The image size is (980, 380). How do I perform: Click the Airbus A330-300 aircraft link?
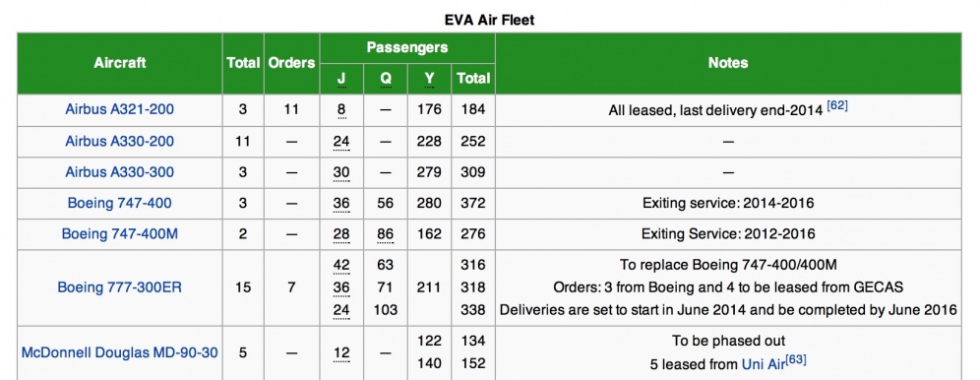coord(119,172)
